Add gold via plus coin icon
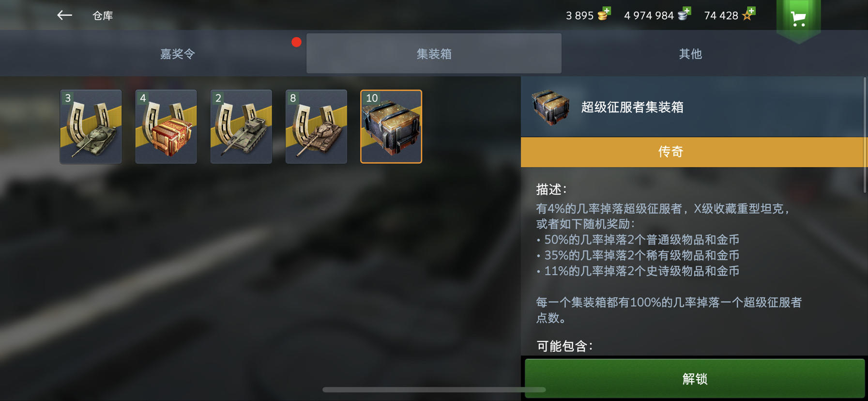This screenshot has width=868, height=401. (x=604, y=14)
